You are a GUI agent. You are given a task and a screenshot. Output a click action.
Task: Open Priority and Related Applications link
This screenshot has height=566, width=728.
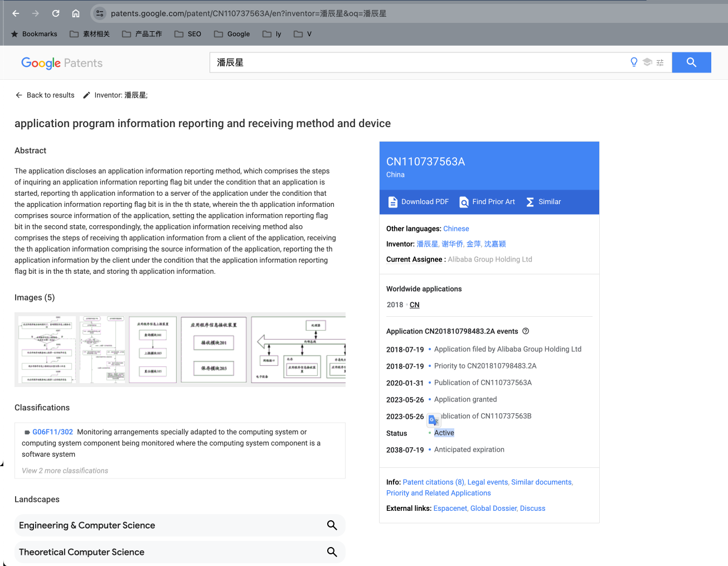[x=439, y=493]
